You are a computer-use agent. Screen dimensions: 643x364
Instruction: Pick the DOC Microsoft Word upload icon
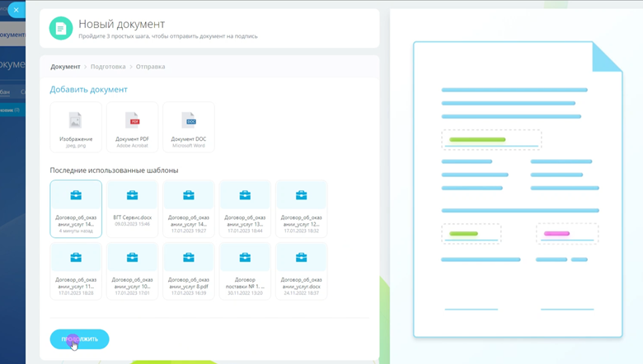click(x=189, y=128)
